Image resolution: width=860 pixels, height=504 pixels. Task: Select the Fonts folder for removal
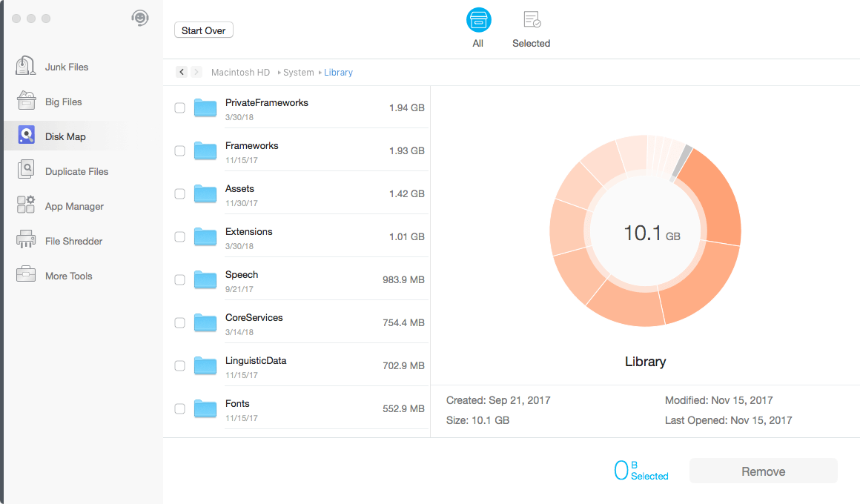179,408
